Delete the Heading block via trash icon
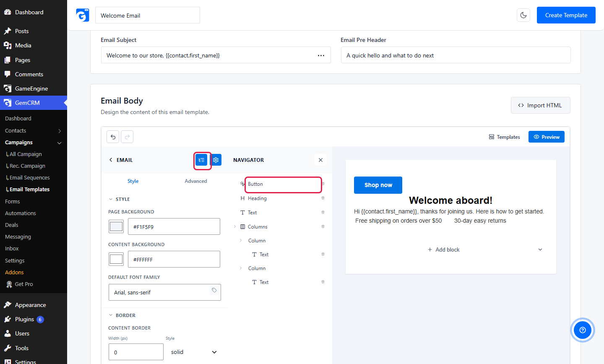Viewport: 604px width, 364px height. point(323,198)
